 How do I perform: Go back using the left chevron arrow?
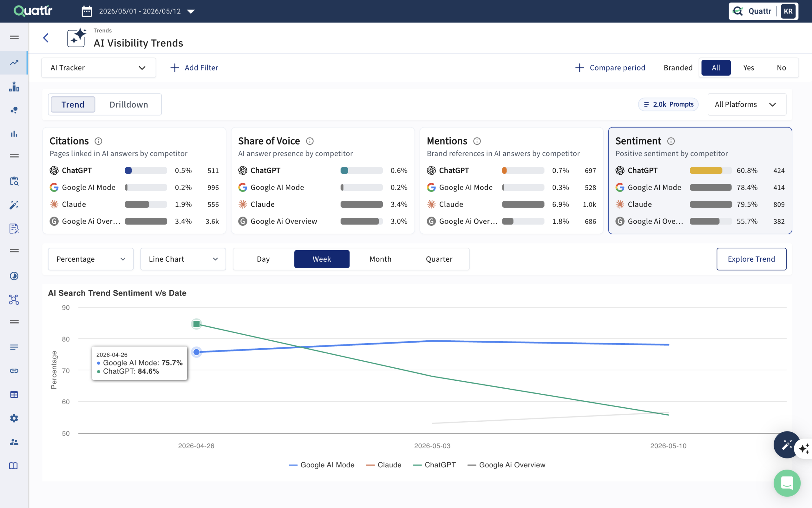click(46, 38)
